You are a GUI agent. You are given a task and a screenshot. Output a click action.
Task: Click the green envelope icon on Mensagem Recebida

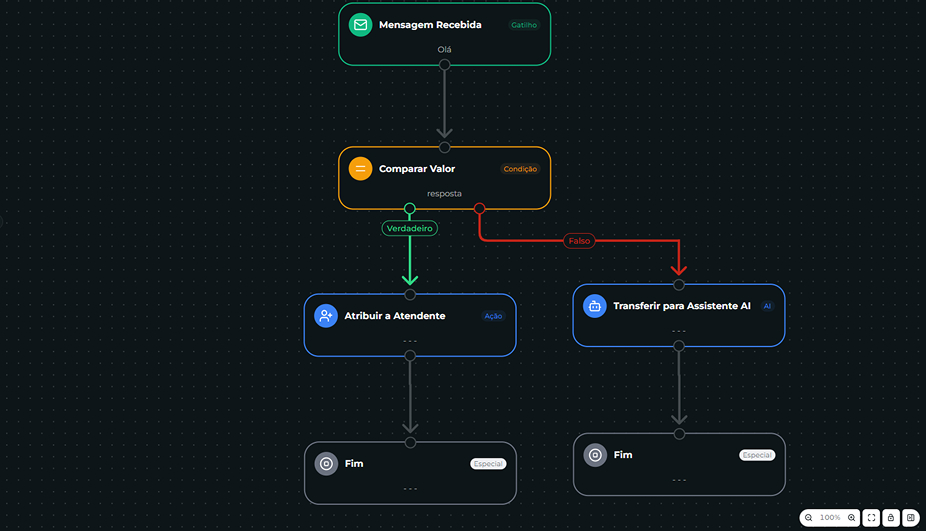coord(360,25)
